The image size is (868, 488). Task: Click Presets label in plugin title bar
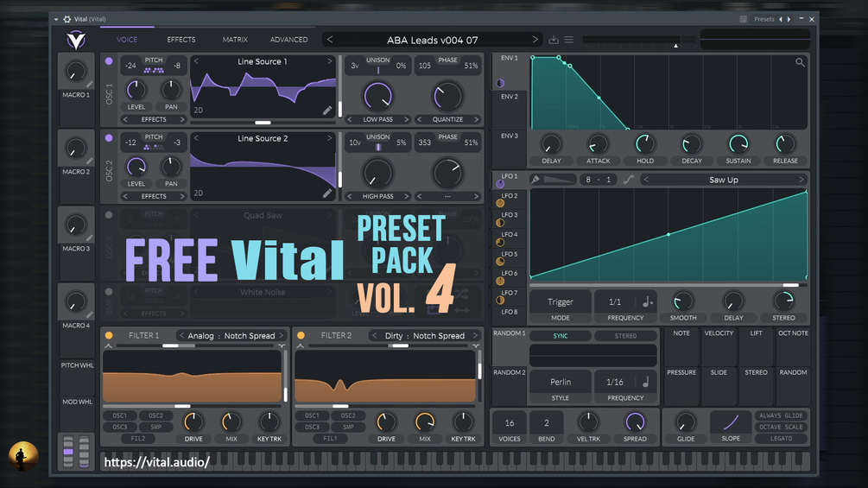pyautogui.click(x=764, y=19)
